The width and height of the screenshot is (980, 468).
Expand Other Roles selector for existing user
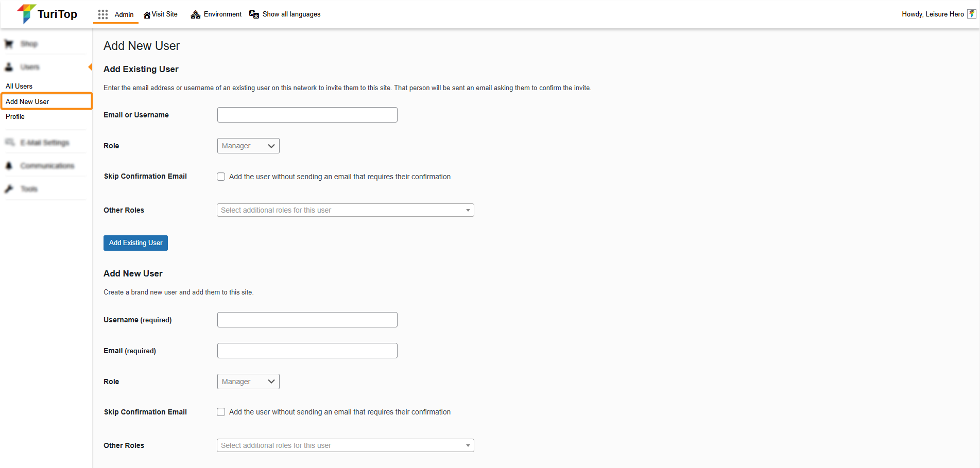345,210
